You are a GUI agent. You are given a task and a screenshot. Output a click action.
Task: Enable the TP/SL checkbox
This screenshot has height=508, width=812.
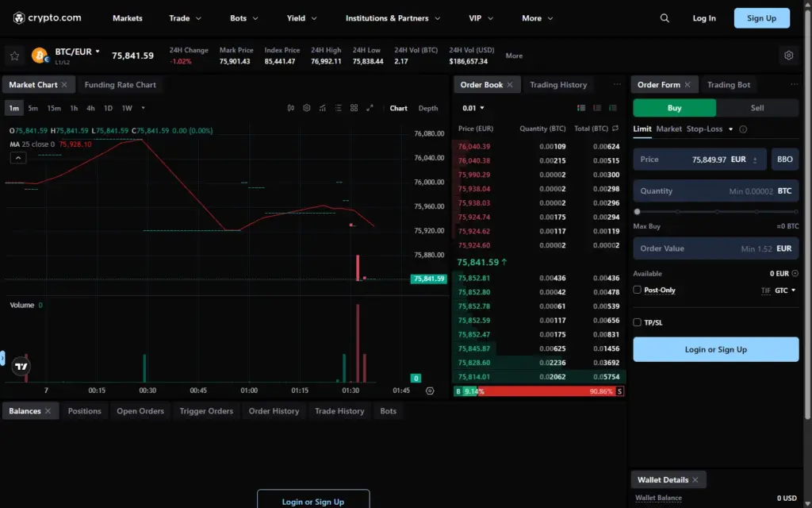(x=638, y=322)
